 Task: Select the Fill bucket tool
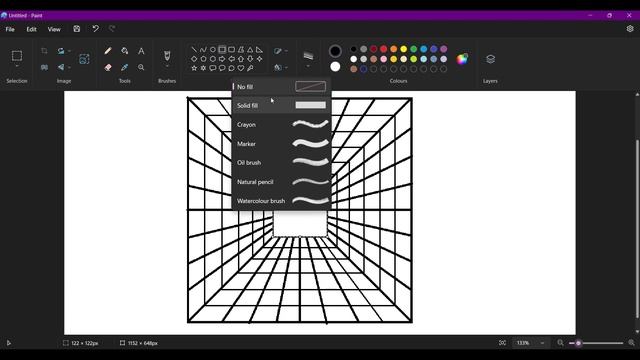124,51
